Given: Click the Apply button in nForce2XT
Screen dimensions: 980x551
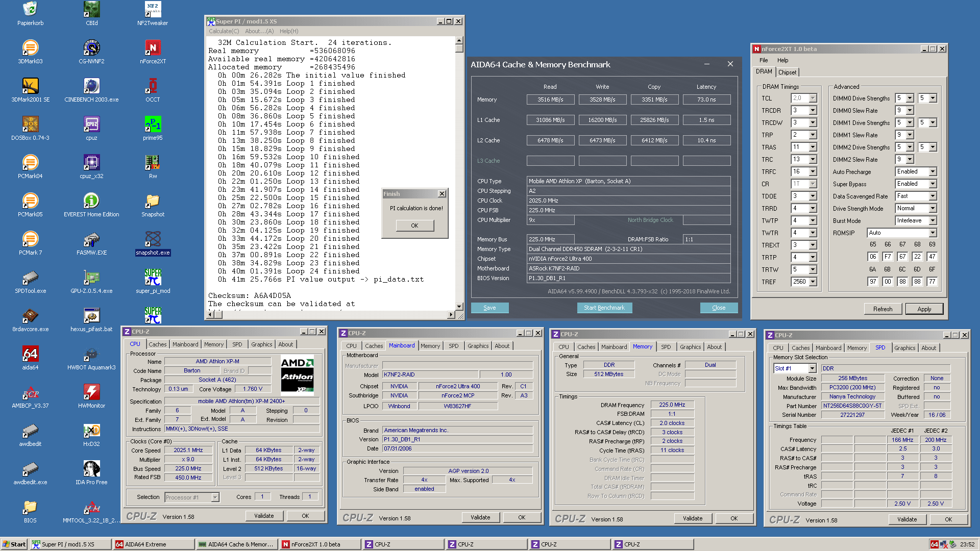Looking at the screenshot, I should (924, 309).
